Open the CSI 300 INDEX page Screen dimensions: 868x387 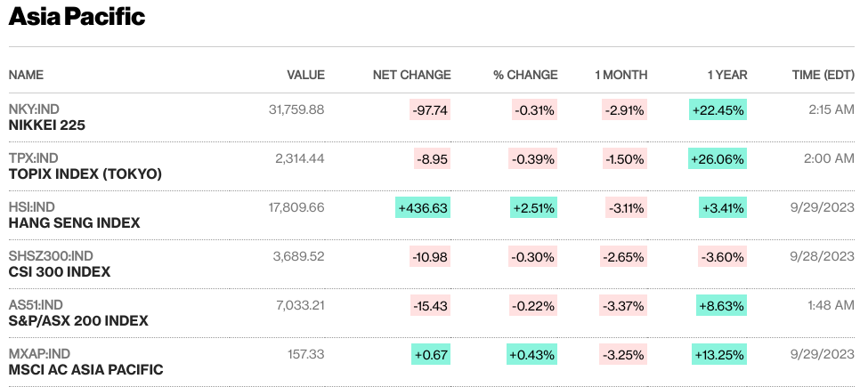pos(60,272)
